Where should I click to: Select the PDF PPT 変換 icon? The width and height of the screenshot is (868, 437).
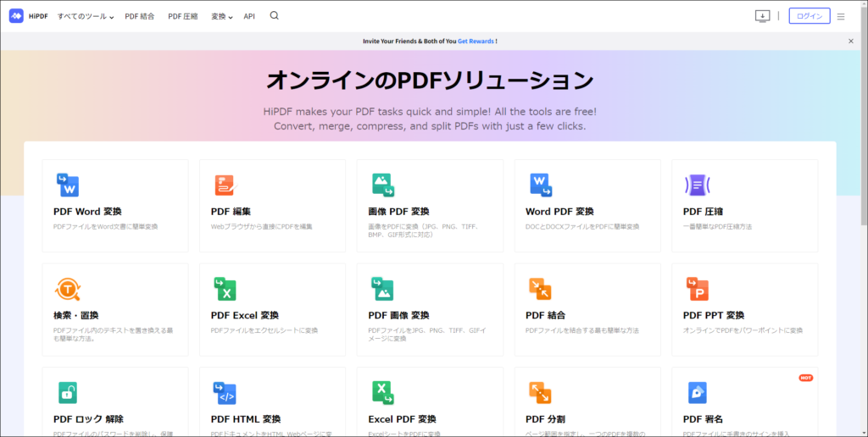698,289
